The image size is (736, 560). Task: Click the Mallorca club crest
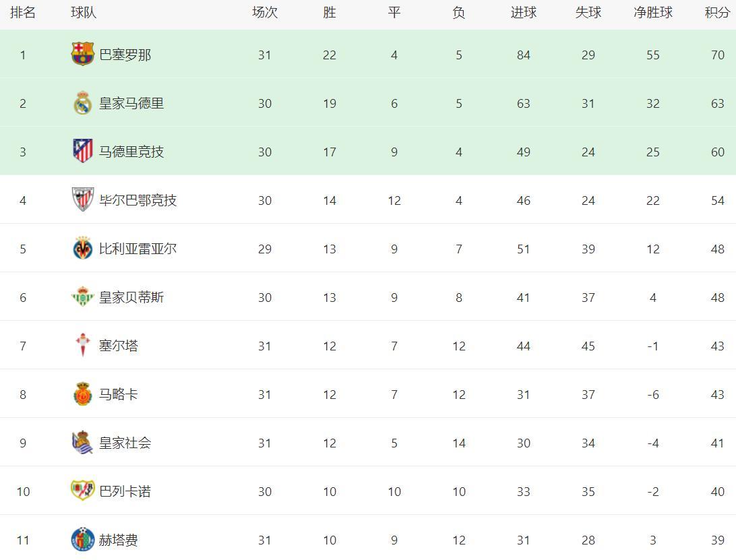[82, 394]
